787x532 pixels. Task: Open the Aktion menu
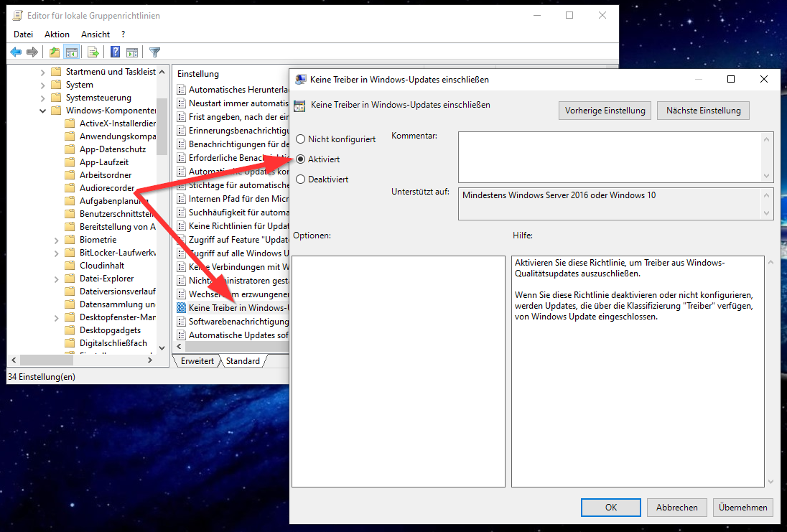57,34
